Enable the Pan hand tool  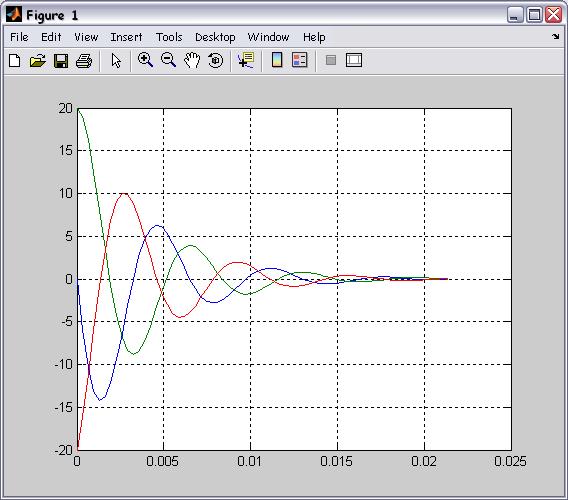tap(192, 60)
